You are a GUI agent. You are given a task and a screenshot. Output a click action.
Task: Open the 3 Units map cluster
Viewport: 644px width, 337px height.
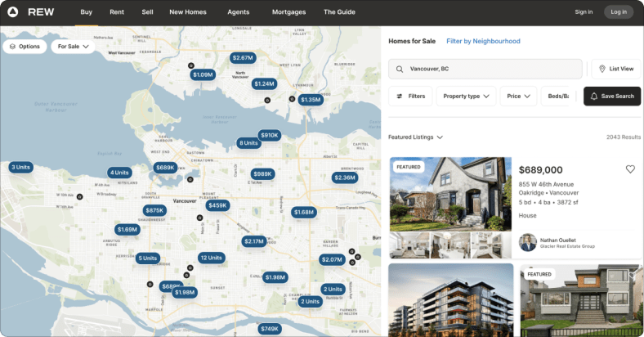[20, 167]
